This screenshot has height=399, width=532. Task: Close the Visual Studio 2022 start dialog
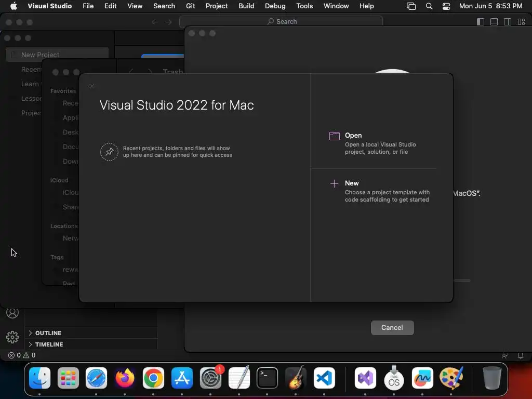click(x=91, y=86)
